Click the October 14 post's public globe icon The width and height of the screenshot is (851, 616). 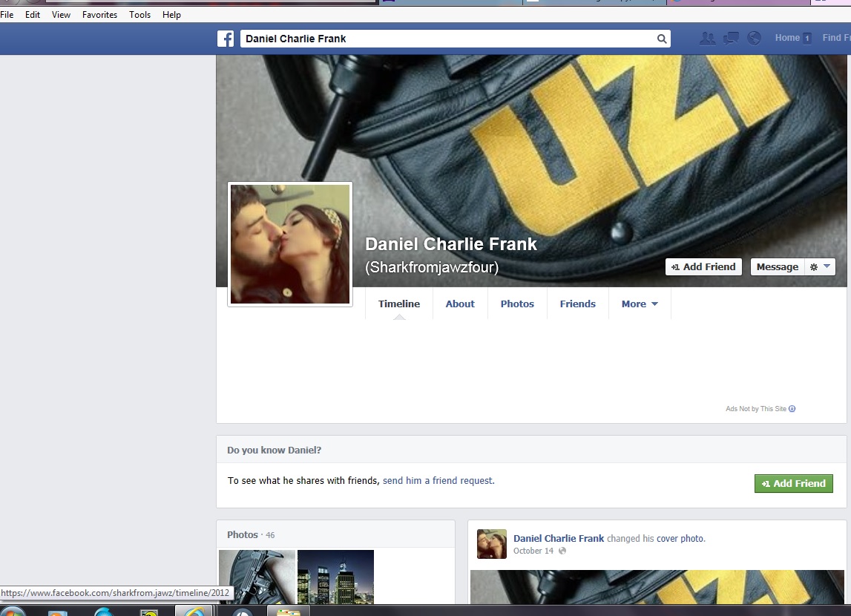(562, 551)
